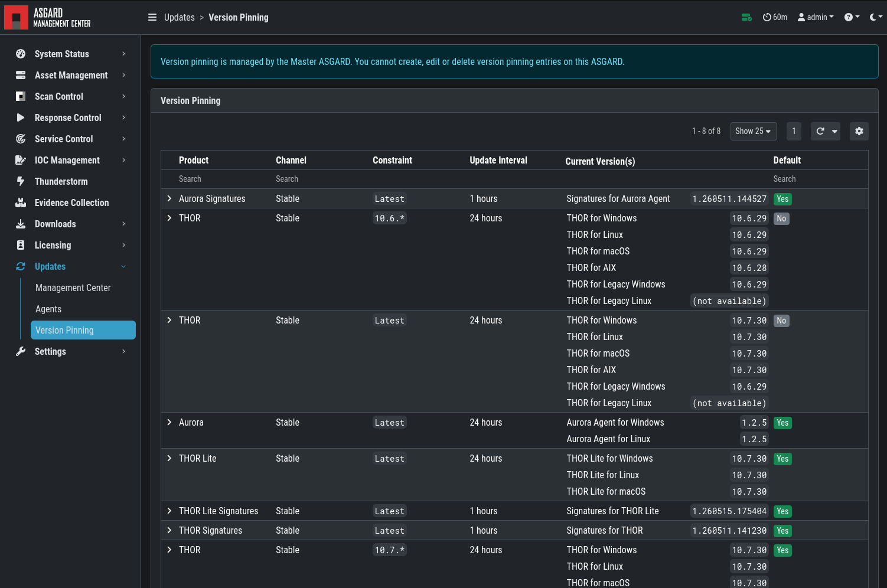Click version 1.260515.175404 value
Image resolution: width=887 pixels, height=588 pixels.
(x=729, y=511)
